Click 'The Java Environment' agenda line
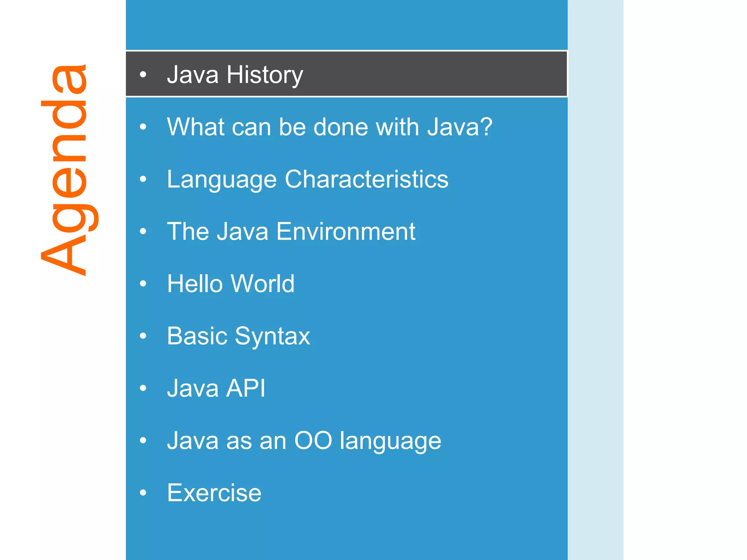747x560 pixels. coord(291,231)
